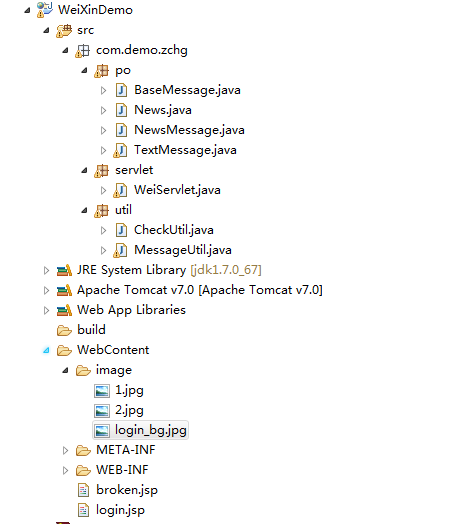Click the src source folder icon
Viewport: 462px width, 524px height.
[64, 30]
